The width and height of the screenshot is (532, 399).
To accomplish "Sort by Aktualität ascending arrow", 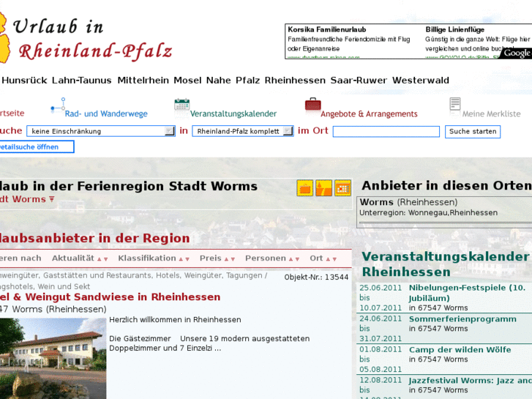I will (99, 259).
